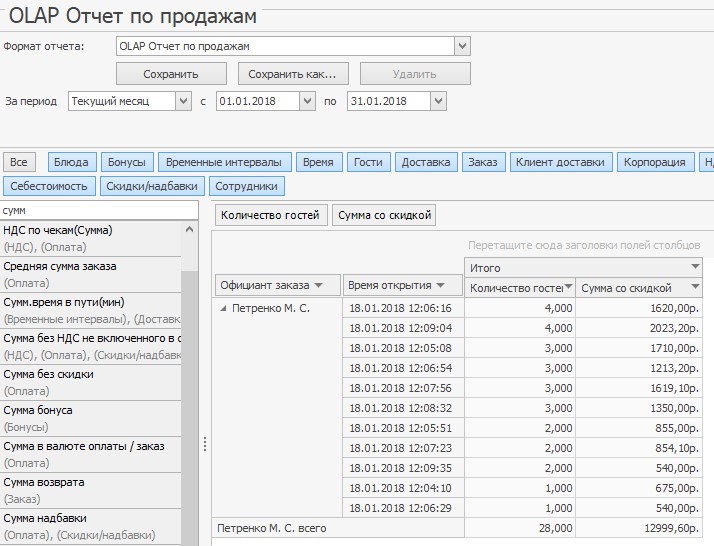714x546 pixels.
Task: Click the Итого header dropdown arrow
Action: 695,267
